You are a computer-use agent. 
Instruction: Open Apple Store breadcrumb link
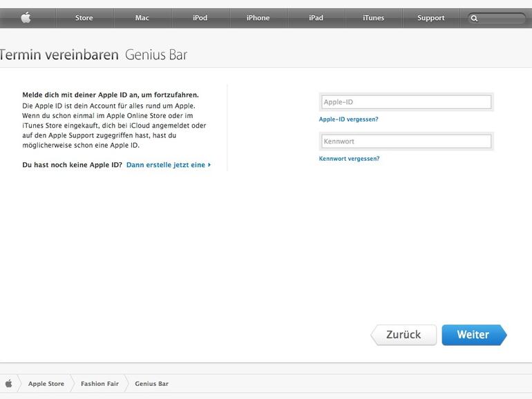(46, 384)
